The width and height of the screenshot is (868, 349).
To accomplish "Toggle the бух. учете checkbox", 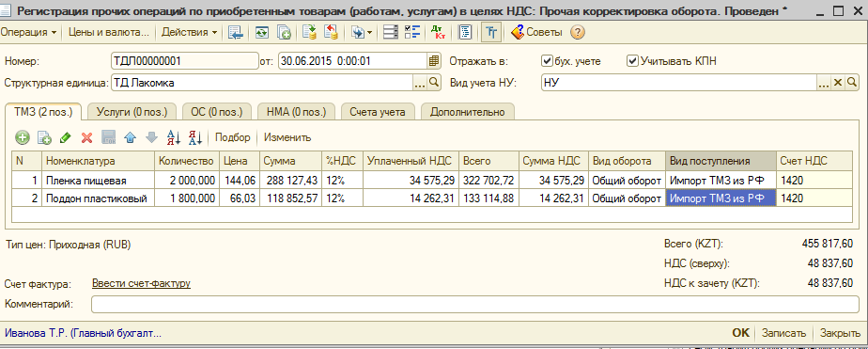I will coord(547,61).
